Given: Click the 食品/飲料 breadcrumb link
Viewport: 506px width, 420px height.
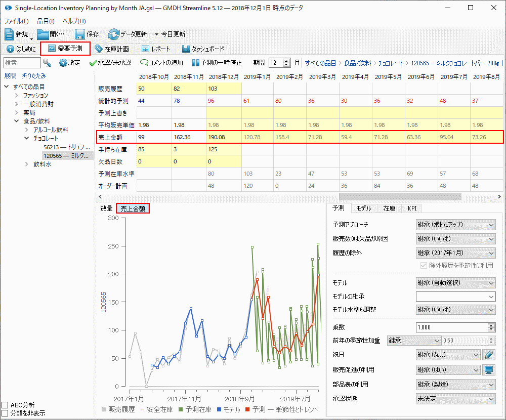Looking at the screenshot, I should (x=356, y=63).
